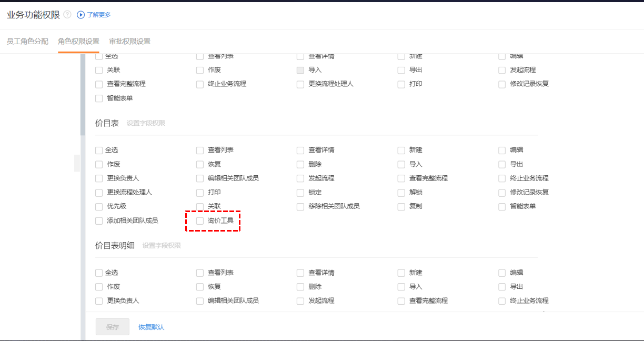Check 全选 in the 价目表明细 section
644x341 pixels.
[99, 273]
